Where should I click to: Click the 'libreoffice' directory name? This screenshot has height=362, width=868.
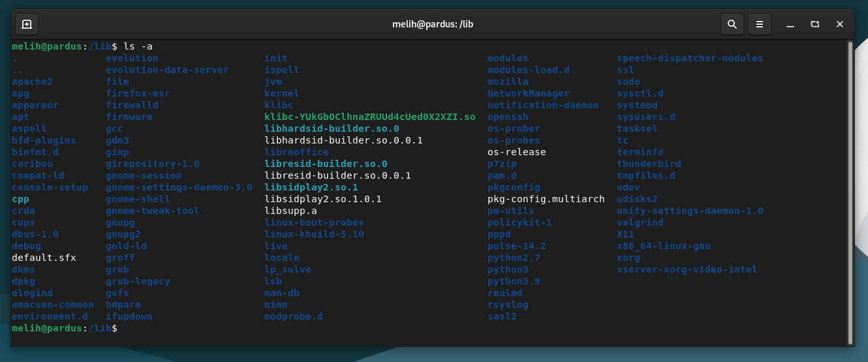pos(296,152)
